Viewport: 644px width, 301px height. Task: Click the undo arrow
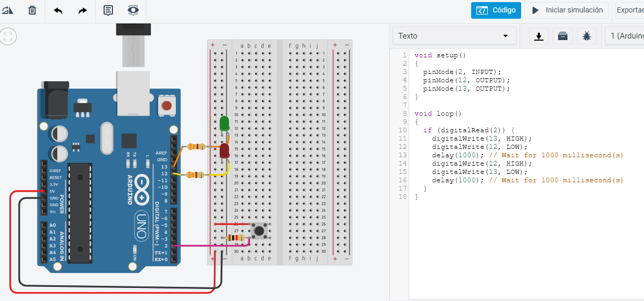coord(58,10)
